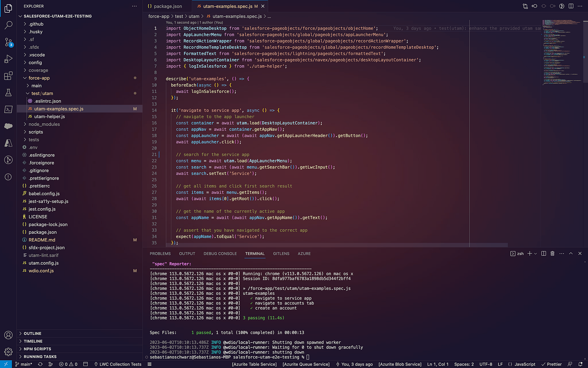Viewport: 588px width, 368px height.
Task: Split the terminal panel
Action: (543, 254)
